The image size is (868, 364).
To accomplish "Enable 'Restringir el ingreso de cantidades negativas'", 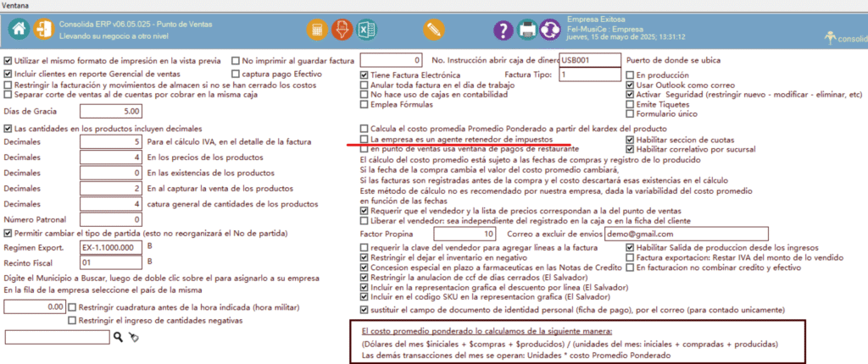I will pos(72,319).
